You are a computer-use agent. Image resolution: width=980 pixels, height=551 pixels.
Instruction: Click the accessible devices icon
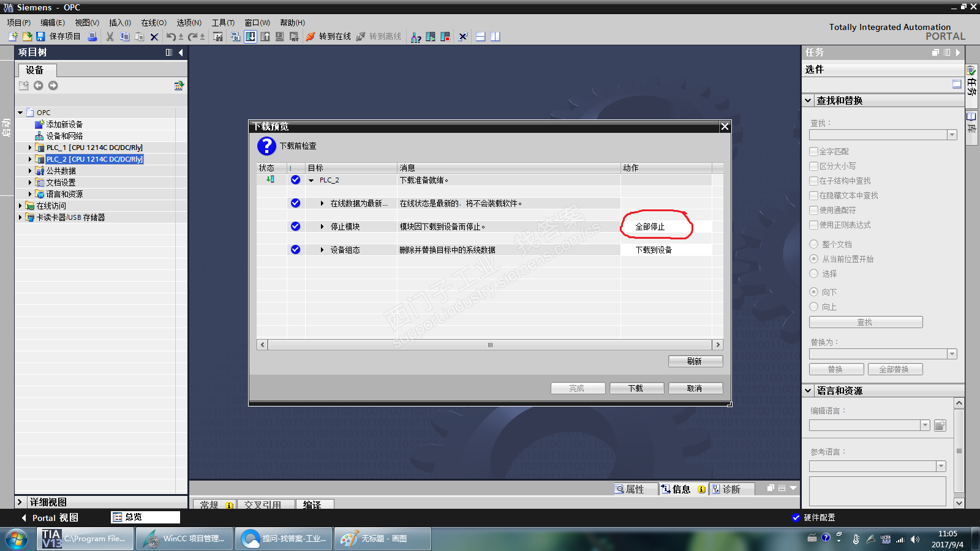click(416, 37)
